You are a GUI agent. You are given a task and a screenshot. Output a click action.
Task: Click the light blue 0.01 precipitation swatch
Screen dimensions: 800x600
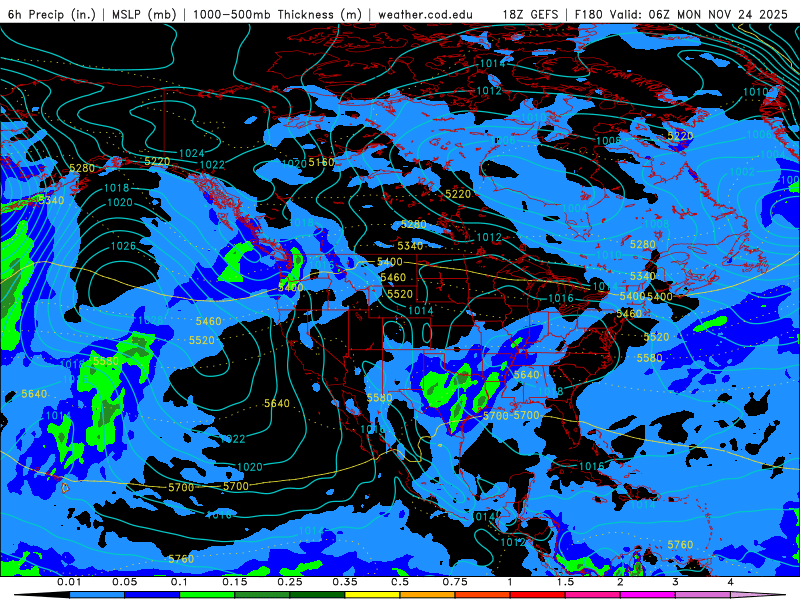[x=97, y=595]
